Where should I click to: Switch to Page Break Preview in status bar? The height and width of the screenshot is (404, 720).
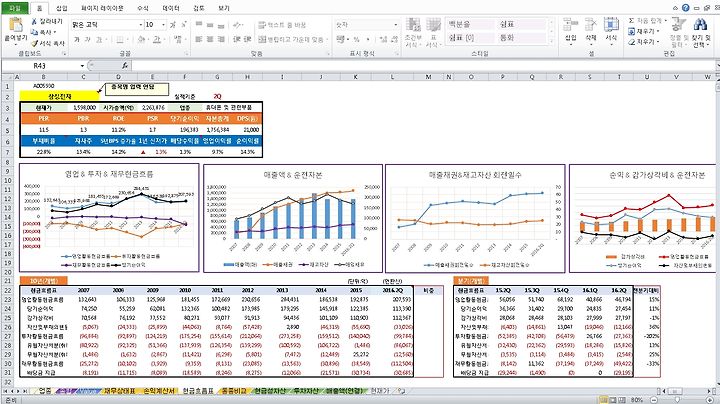pyautogui.click(x=621, y=400)
